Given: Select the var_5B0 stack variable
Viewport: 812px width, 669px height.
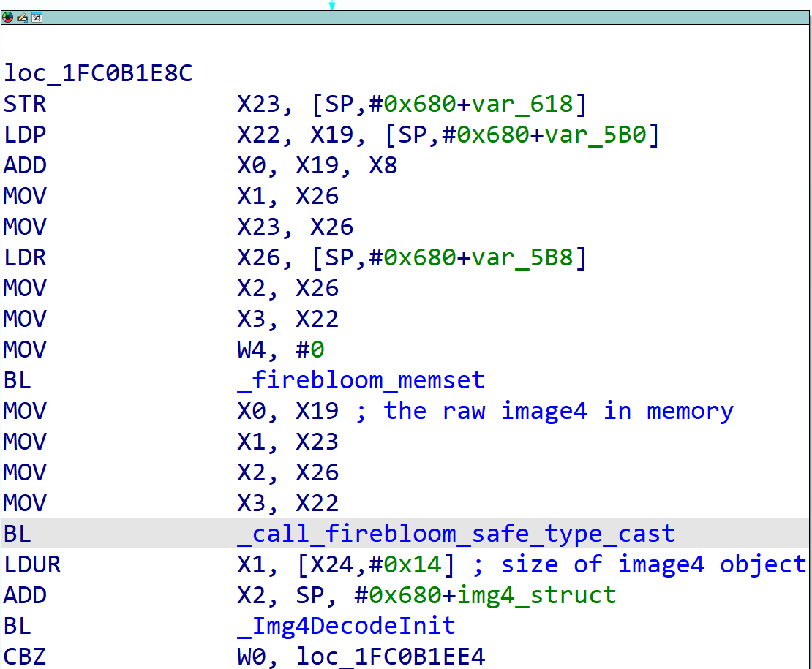Looking at the screenshot, I should point(595,135).
